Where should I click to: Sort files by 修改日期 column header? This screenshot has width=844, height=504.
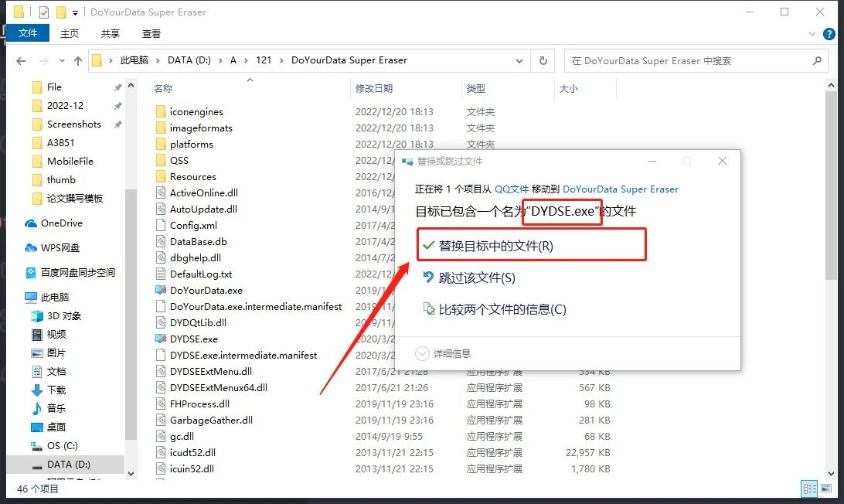point(374,88)
